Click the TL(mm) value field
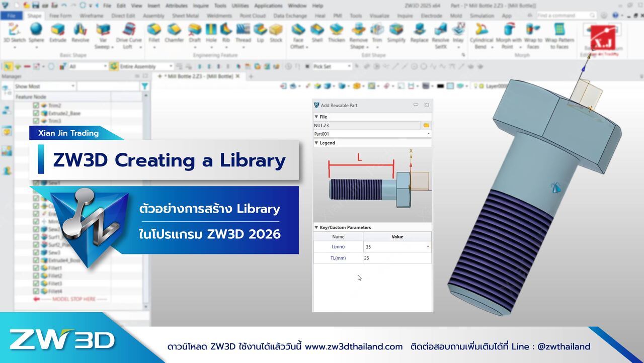The image size is (644, 363). (x=396, y=258)
